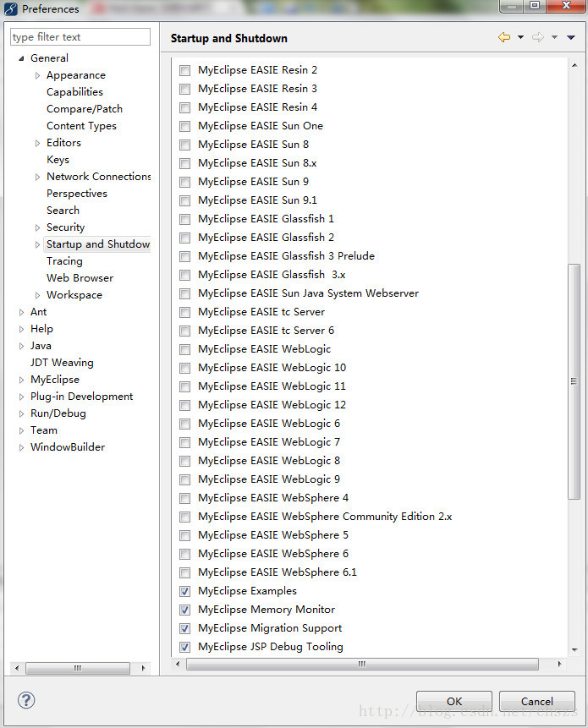
Task: Open Tracing preference page
Action: pyautogui.click(x=64, y=261)
